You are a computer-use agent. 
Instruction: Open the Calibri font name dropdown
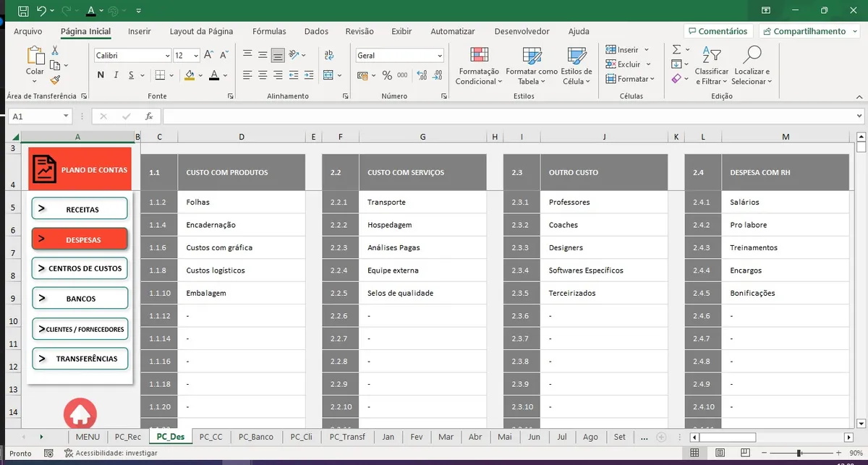click(x=166, y=56)
